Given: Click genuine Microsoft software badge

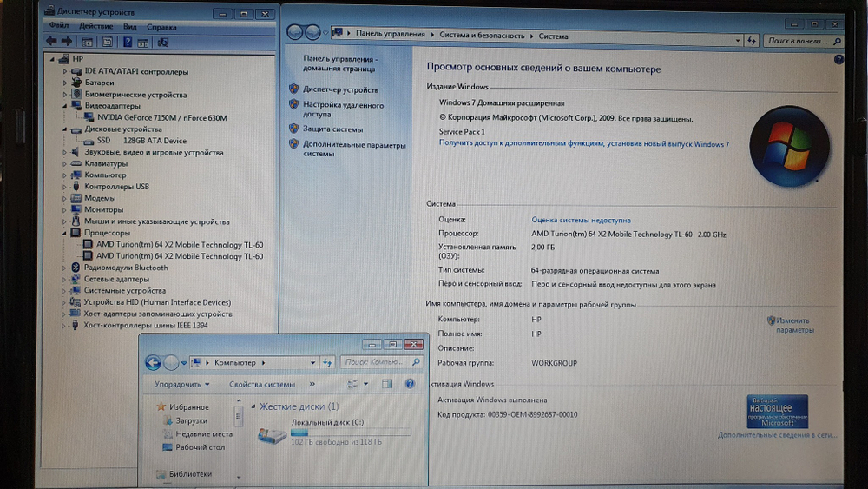Looking at the screenshot, I should pyautogui.click(x=777, y=411).
